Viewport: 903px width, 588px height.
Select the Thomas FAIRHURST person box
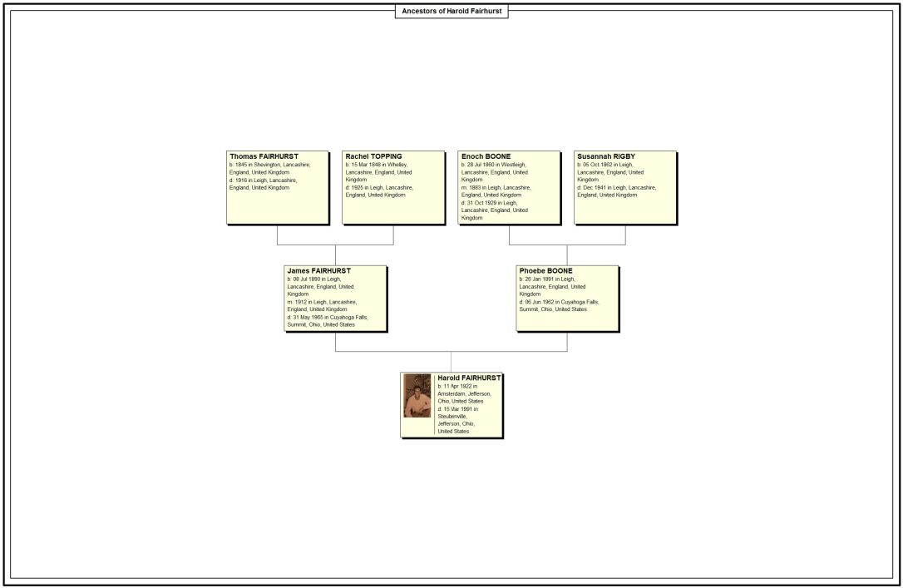coord(277,185)
